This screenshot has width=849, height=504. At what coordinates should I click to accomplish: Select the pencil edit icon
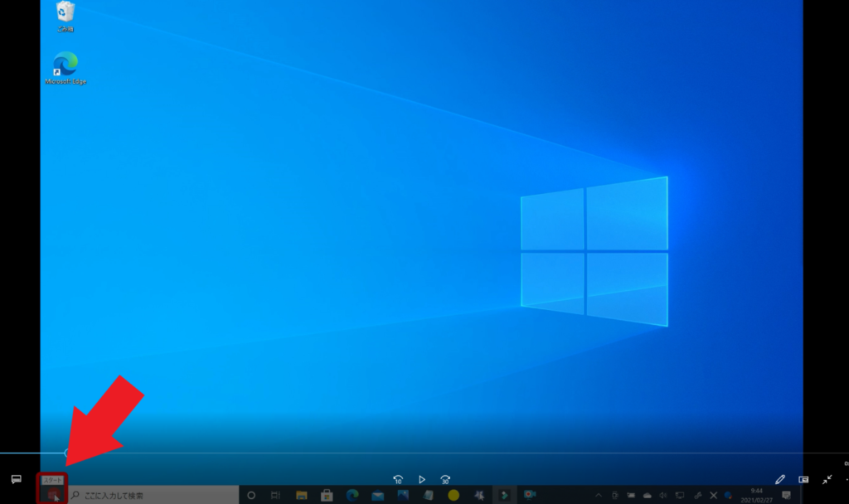click(x=779, y=479)
